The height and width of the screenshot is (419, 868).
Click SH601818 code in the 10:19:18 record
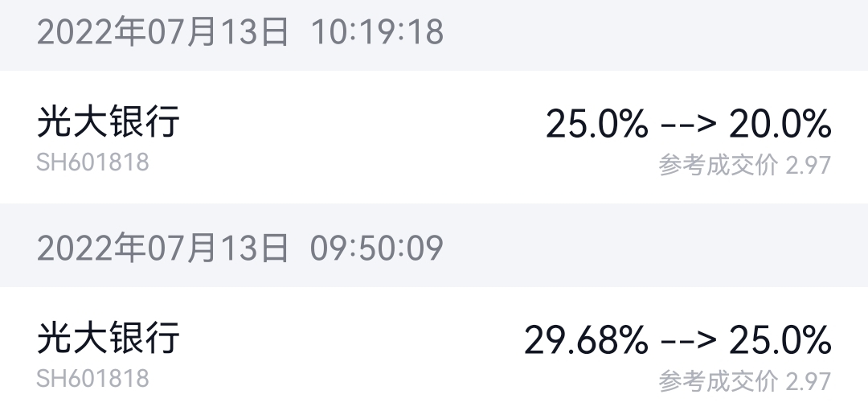coord(93,162)
